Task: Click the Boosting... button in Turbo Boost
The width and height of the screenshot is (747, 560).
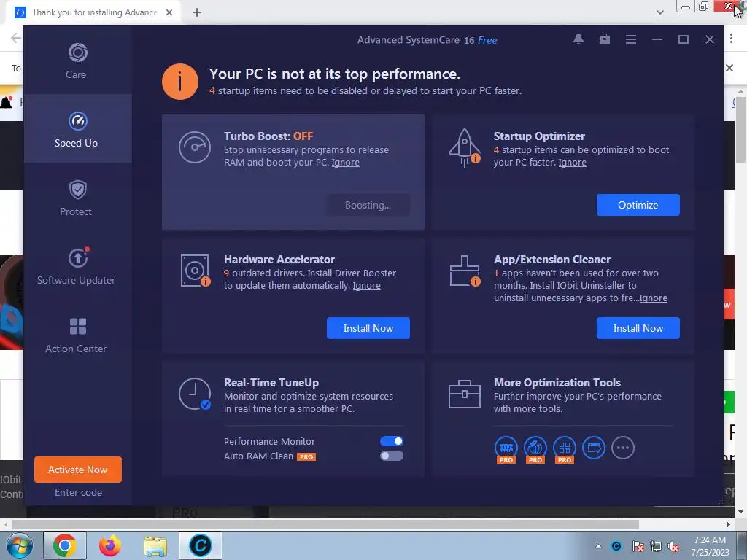Action: click(x=368, y=205)
